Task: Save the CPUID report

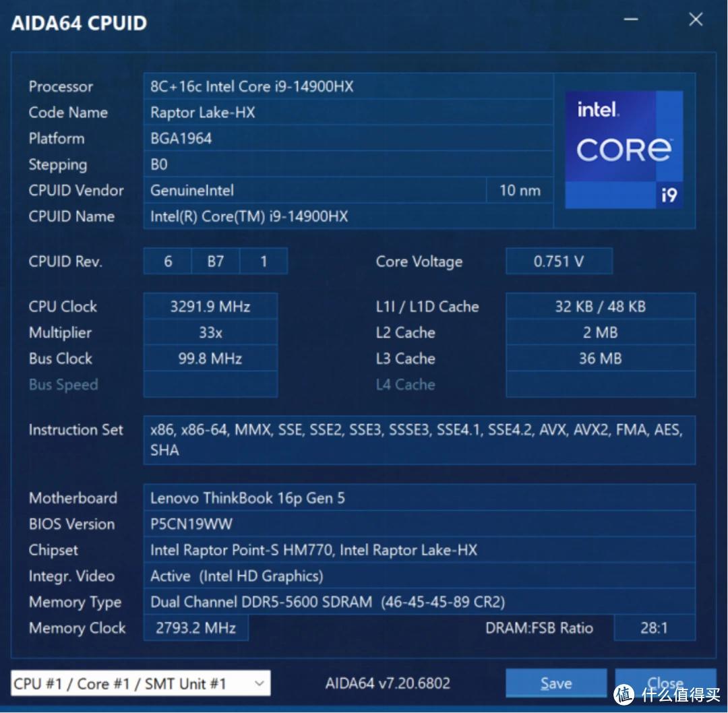Action: [x=556, y=683]
